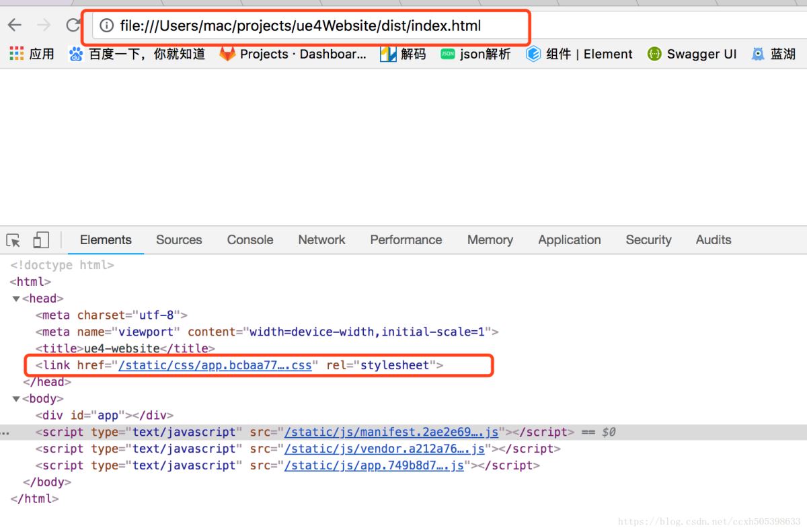Switch to the Performance tab
Viewport: 807px width, 532px height.
click(x=406, y=240)
